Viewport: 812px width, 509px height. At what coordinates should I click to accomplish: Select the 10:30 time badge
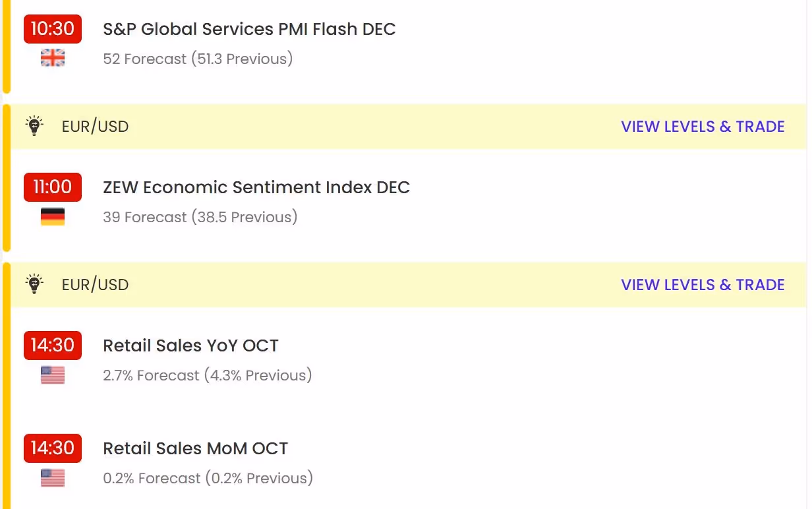pos(53,29)
